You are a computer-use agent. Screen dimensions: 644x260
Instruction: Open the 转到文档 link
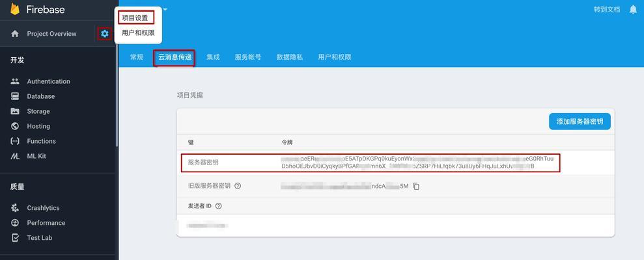[x=607, y=10]
